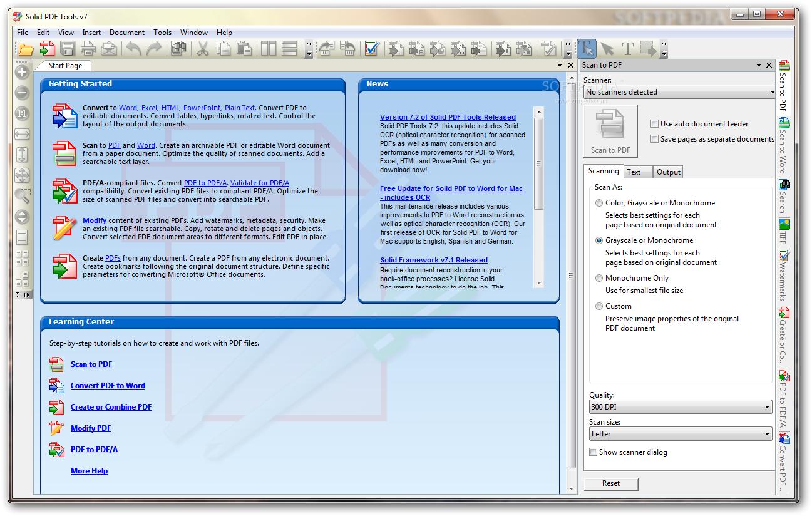The width and height of the screenshot is (812, 516).
Task: Click the Email envelope toolbar icon
Action: tap(109, 49)
